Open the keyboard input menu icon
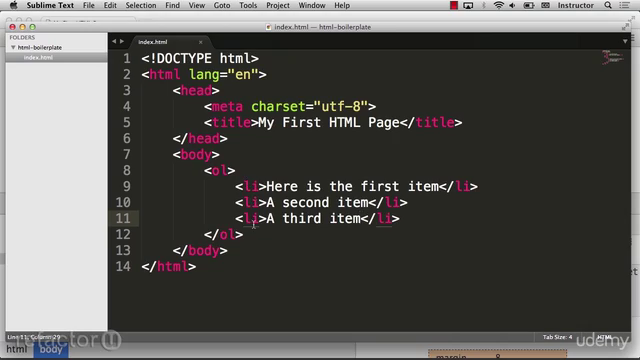The image size is (640, 360). (545, 5)
